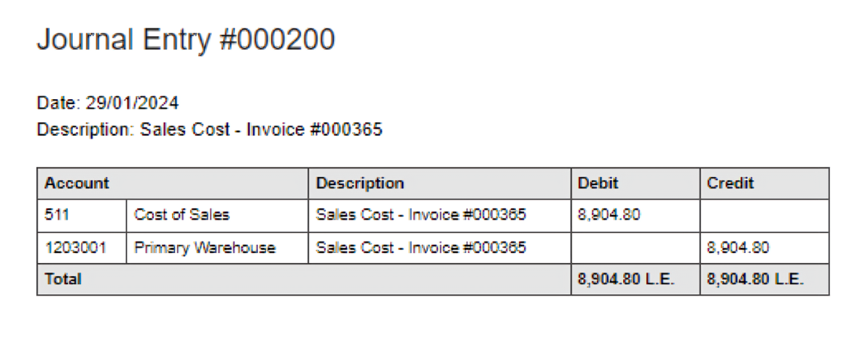
Task: Click the Journal Entry #000200 title
Action: [186, 40]
